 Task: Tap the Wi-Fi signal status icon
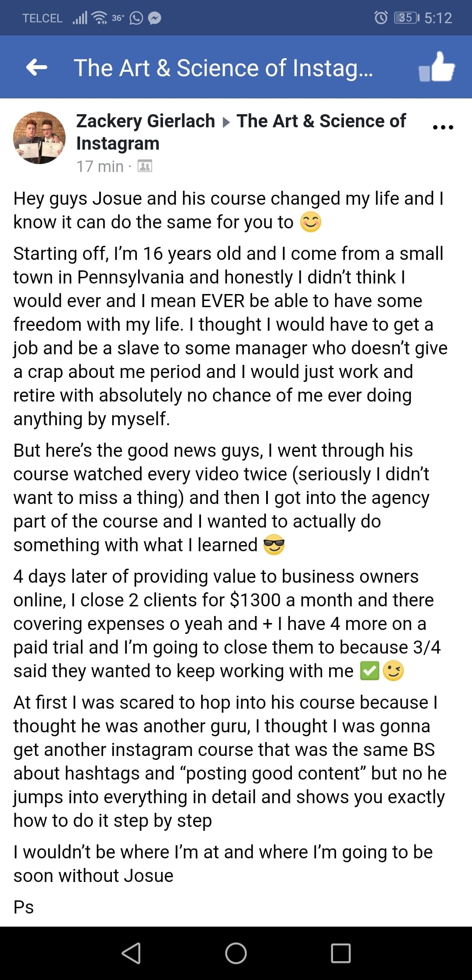pos(101,18)
